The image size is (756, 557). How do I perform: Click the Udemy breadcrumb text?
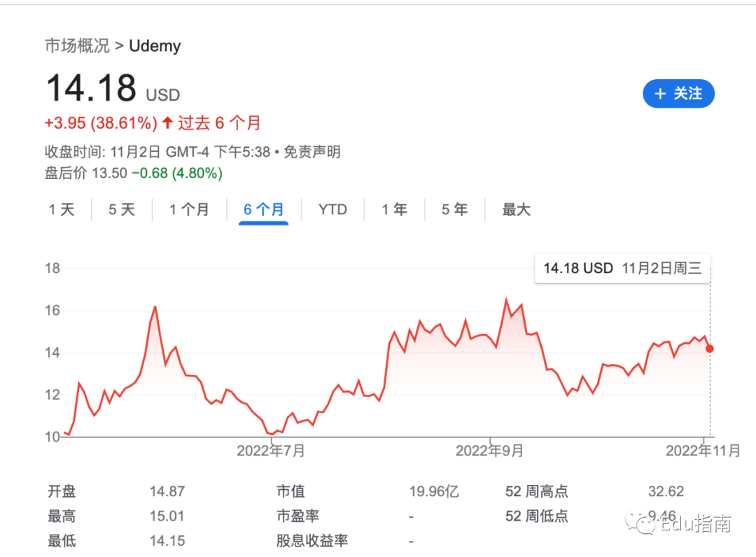coord(155,45)
